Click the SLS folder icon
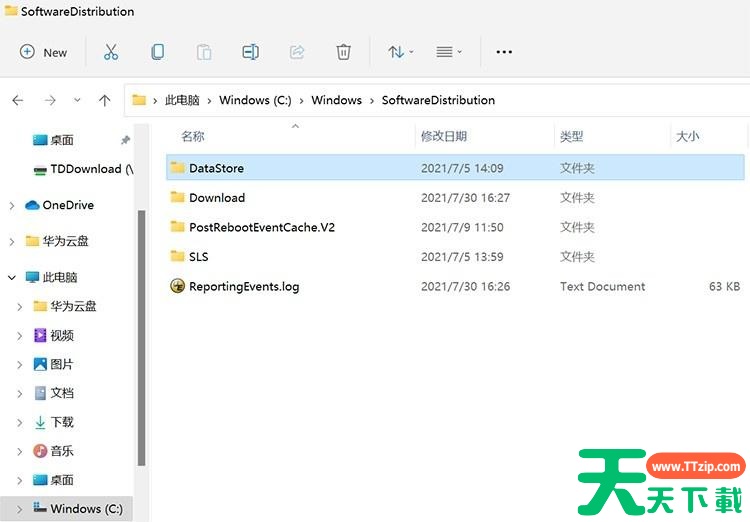Screen dimensions: 750x522 pyautogui.click(x=177, y=256)
